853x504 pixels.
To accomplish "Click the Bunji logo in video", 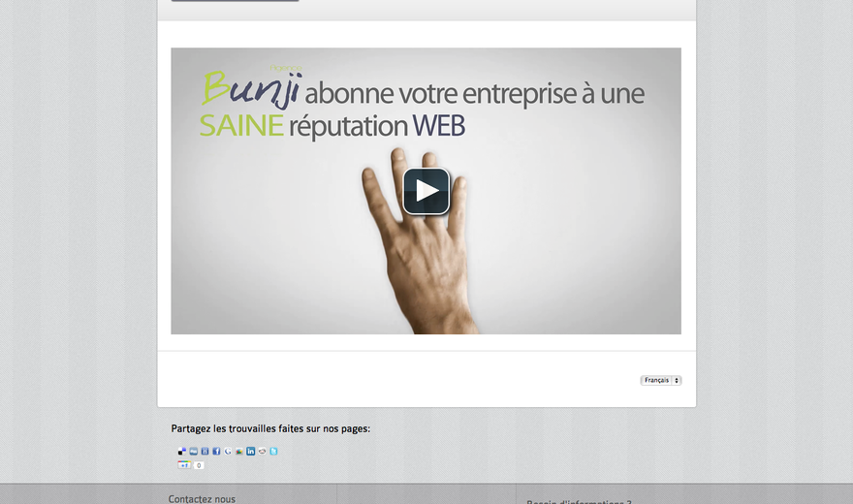I will click(251, 88).
